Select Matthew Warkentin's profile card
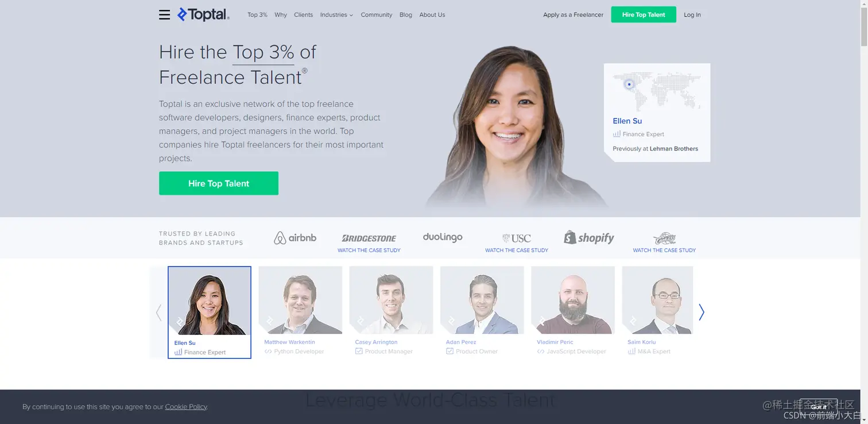Image resolution: width=868 pixels, height=424 pixels. click(x=300, y=311)
